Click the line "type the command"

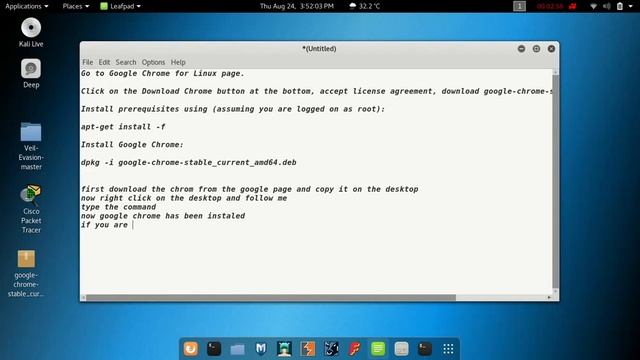(x=118, y=207)
